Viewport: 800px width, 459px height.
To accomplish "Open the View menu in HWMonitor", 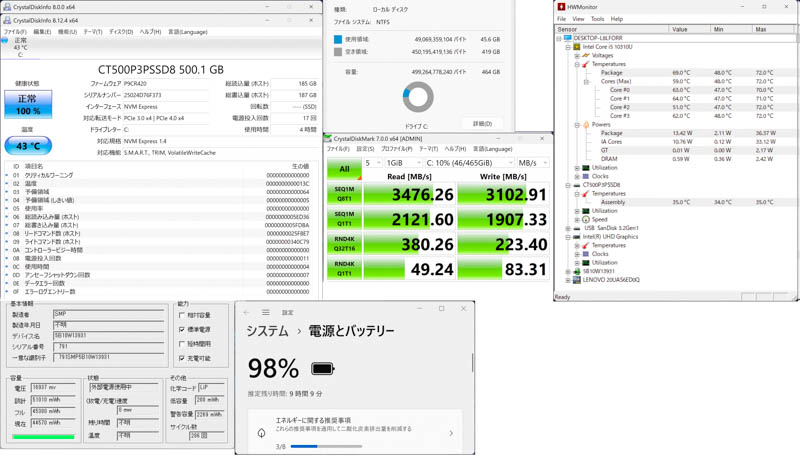I will pyautogui.click(x=578, y=19).
